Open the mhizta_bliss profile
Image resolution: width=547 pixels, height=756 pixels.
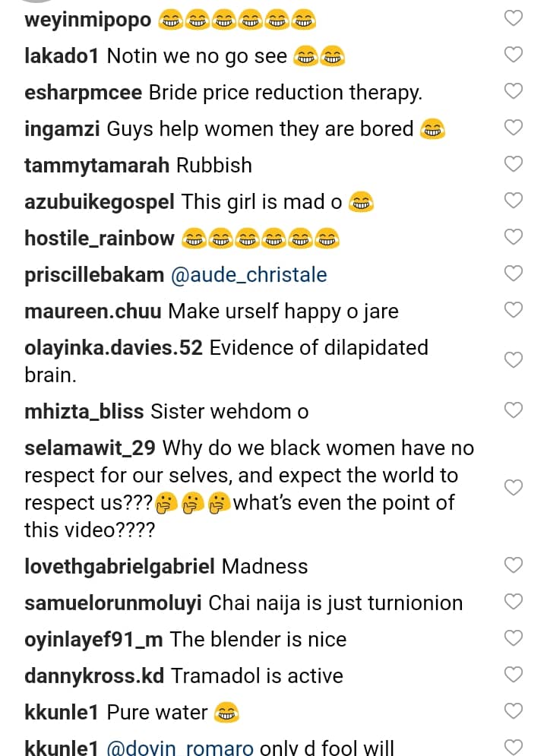tap(84, 411)
